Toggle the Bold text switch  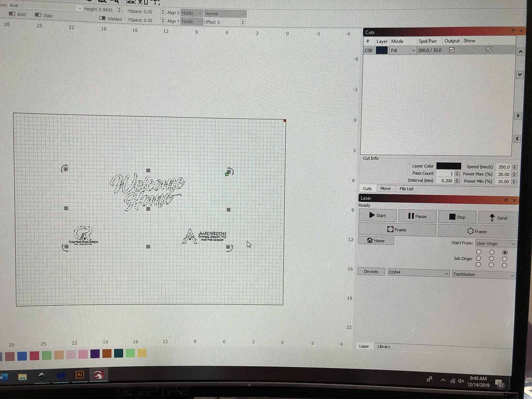click(12, 15)
